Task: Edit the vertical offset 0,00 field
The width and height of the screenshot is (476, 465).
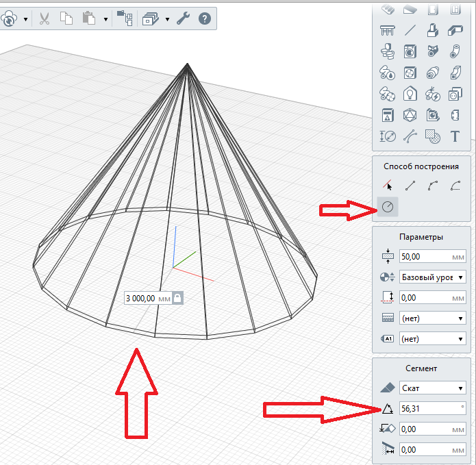Action: click(433, 298)
